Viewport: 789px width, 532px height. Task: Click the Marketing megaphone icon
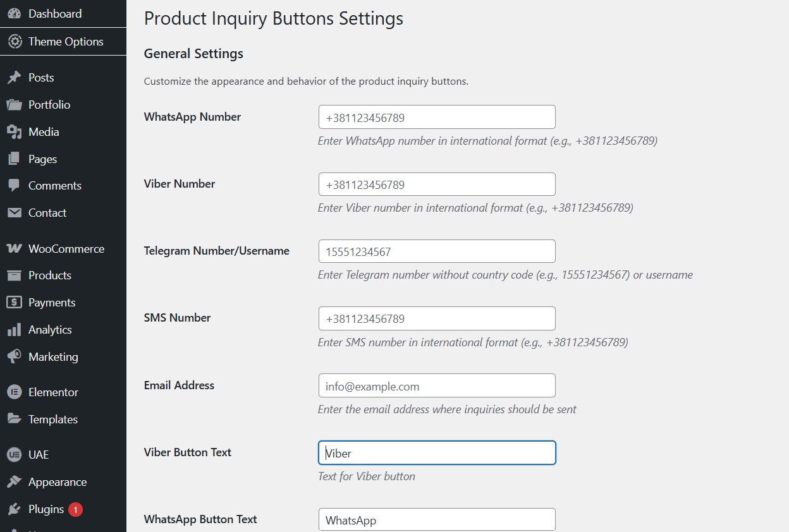coord(14,357)
